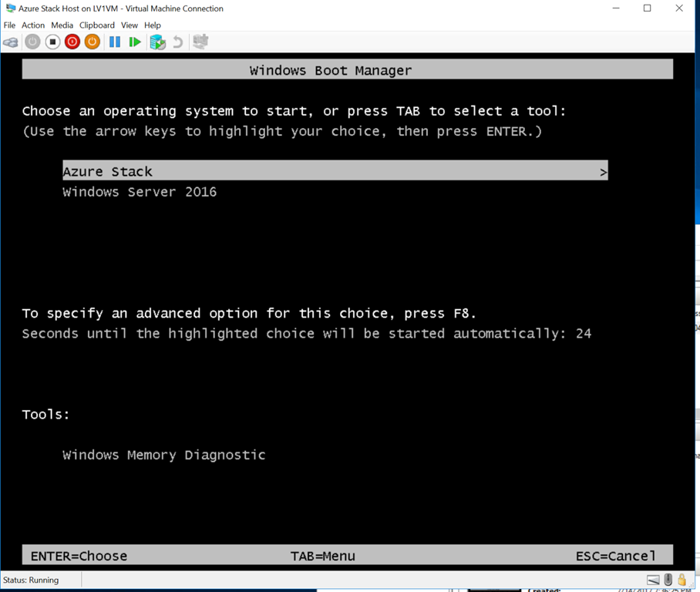
Task: Open the Media menu
Action: pyautogui.click(x=62, y=25)
